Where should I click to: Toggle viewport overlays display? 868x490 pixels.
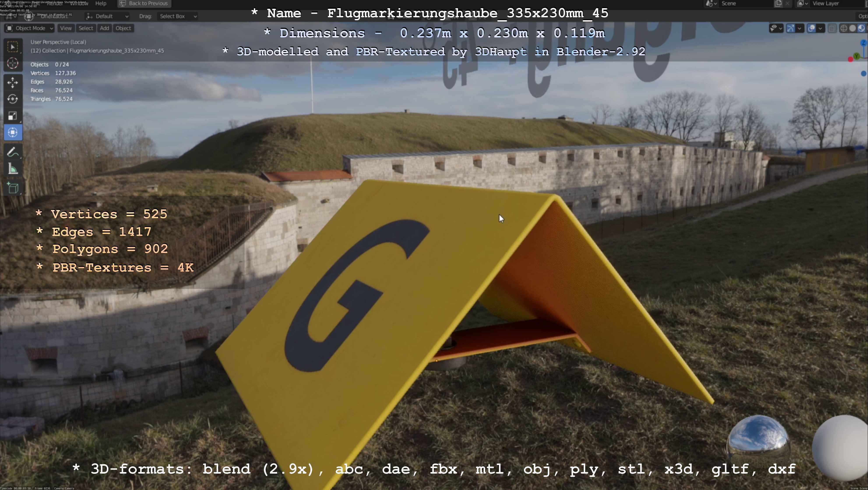click(811, 28)
